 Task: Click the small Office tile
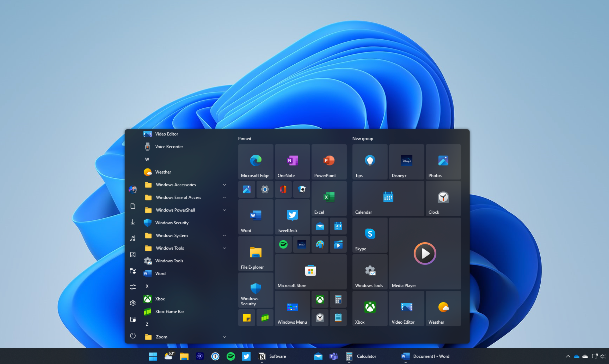[x=283, y=189]
